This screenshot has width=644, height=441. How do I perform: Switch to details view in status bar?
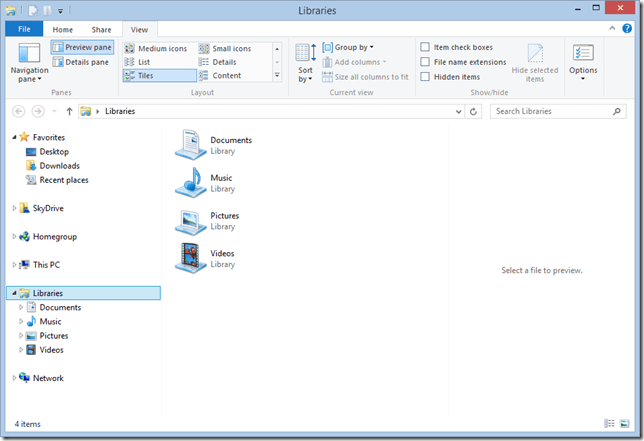tap(610, 423)
